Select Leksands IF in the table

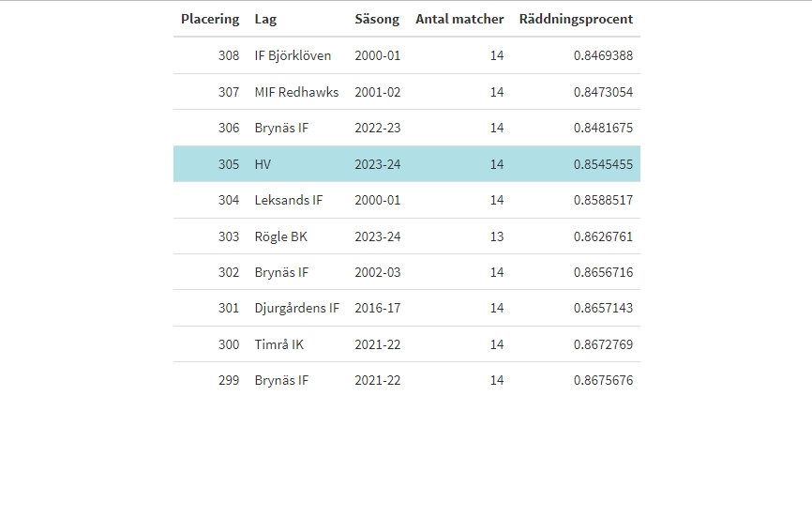pyautogui.click(x=289, y=200)
